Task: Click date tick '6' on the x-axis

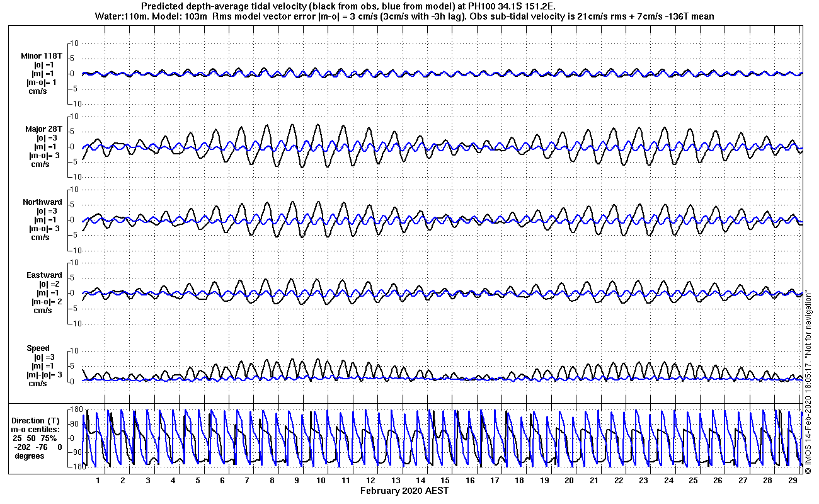Action: [222, 481]
